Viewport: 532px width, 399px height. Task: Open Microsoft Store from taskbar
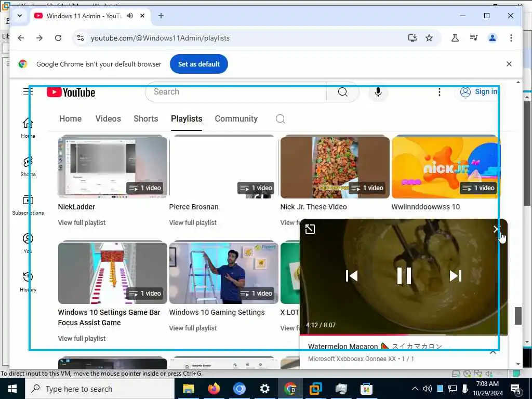coord(366,389)
